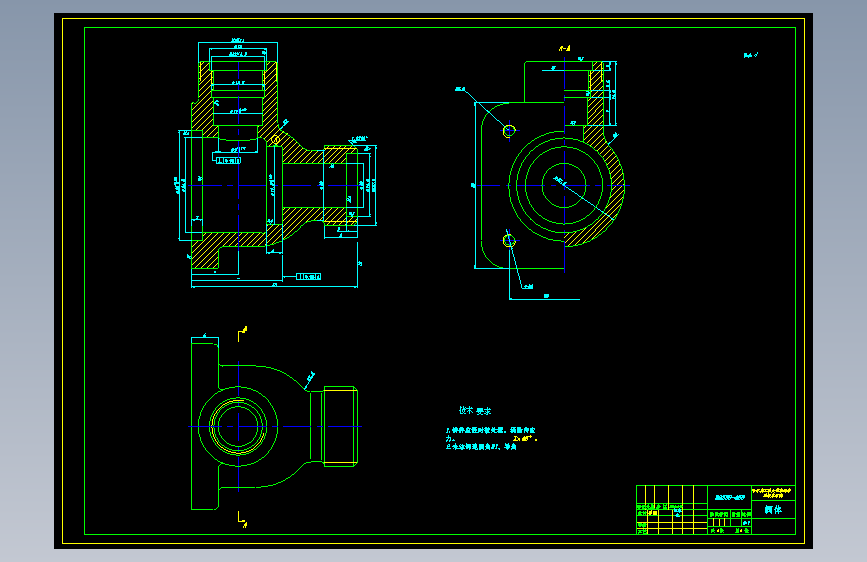This screenshot has width=867, height=562.
Task: Pick the tolerance frame inside the front view bore
Action: 228,160
